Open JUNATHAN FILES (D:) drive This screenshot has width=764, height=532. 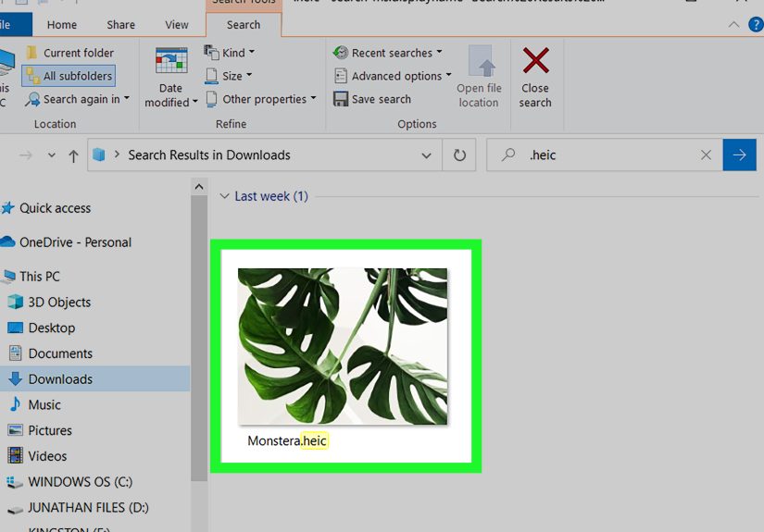pyautogui.click(x=88, y=508)
